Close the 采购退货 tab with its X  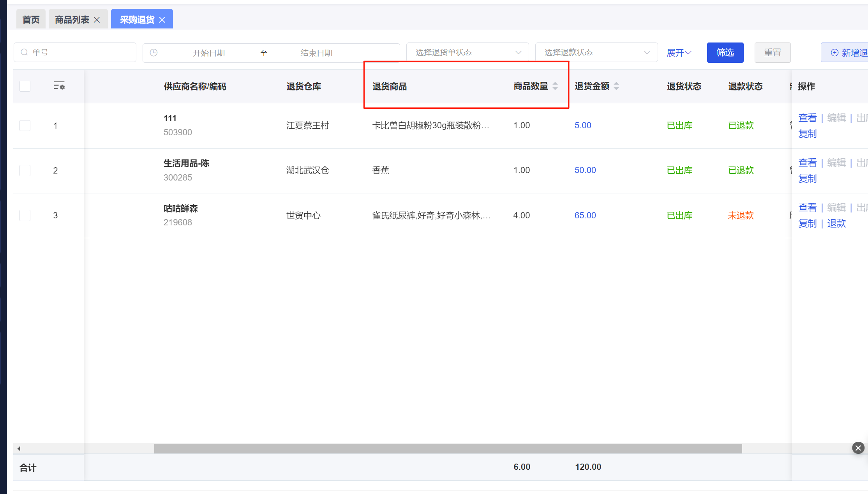coord(162,20)
